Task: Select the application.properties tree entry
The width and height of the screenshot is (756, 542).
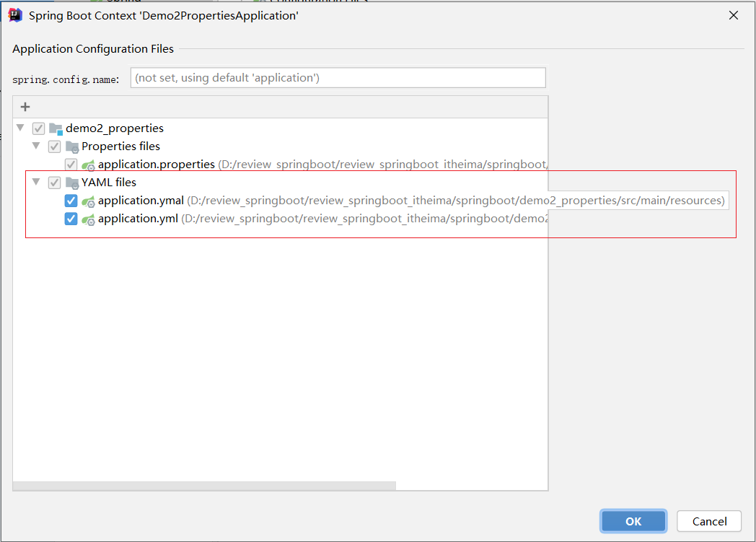Action: 156,165
